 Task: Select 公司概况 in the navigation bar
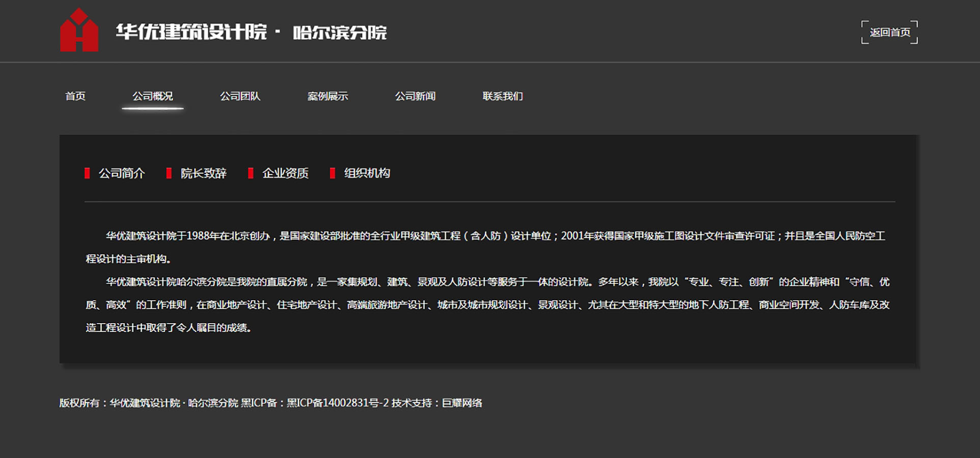tap(152, 96)
